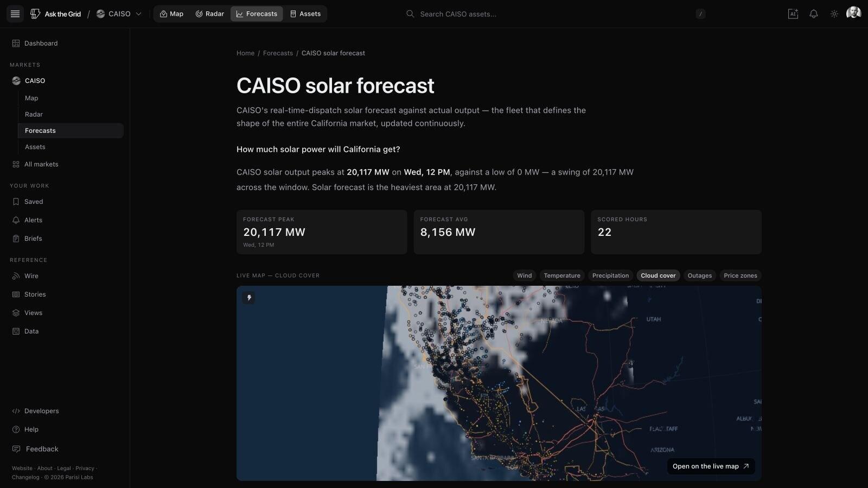Open notifications bell icon
Viewport: 868px width, 488px height.
(x=814, y=14)
